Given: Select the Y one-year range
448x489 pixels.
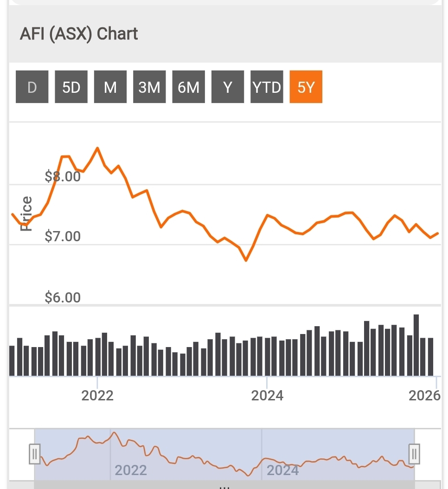Looking at the screenshot, I should point(228,87).
